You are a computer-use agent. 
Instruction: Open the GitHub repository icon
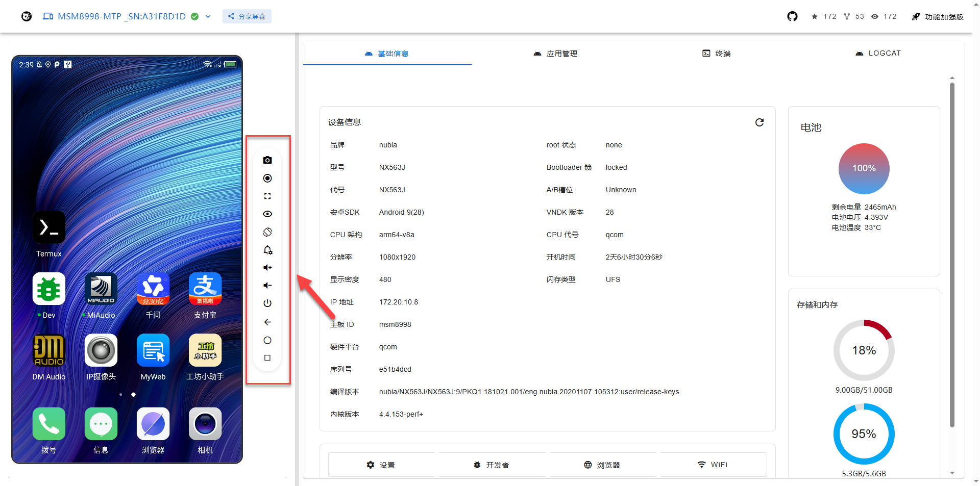pyautogui.click(x=792, y=16)
